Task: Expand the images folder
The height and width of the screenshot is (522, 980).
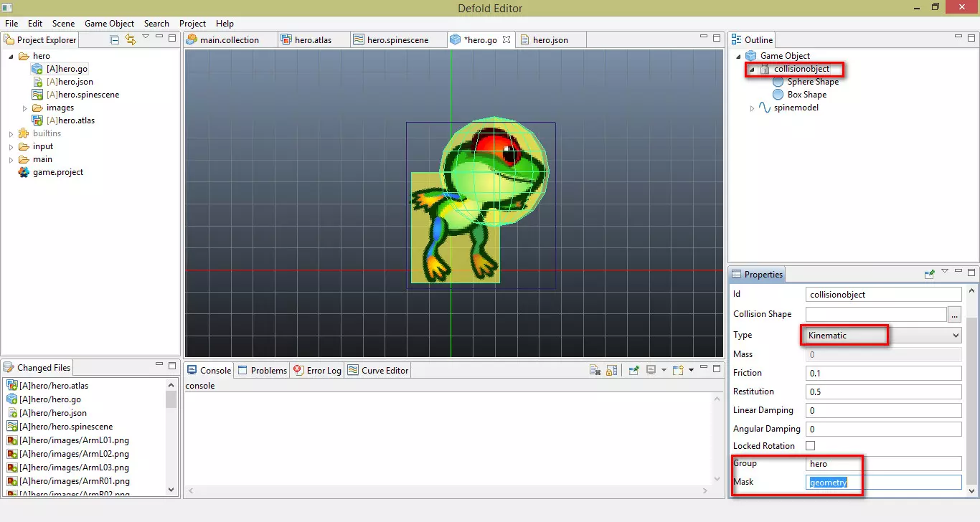Action: coord(25,108)
